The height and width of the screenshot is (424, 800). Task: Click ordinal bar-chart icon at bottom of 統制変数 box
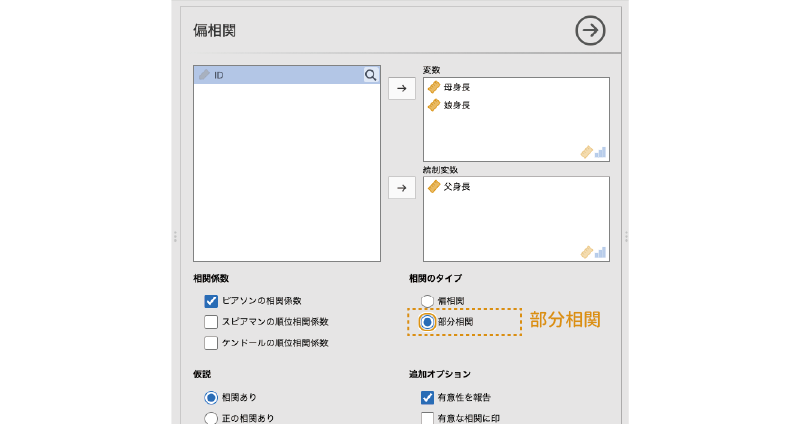pyautogui.click(x=600, y=252)
